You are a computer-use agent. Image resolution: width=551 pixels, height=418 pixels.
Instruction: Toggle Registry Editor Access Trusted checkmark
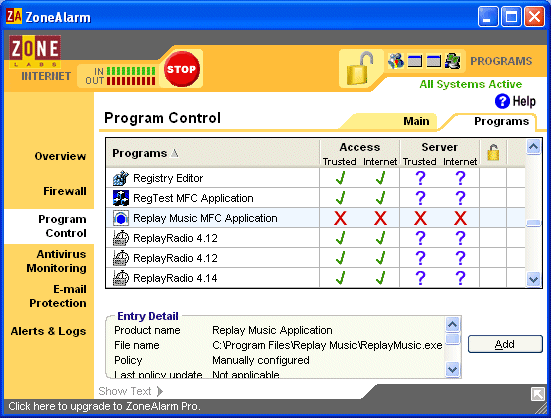click(x=340, y=178)
